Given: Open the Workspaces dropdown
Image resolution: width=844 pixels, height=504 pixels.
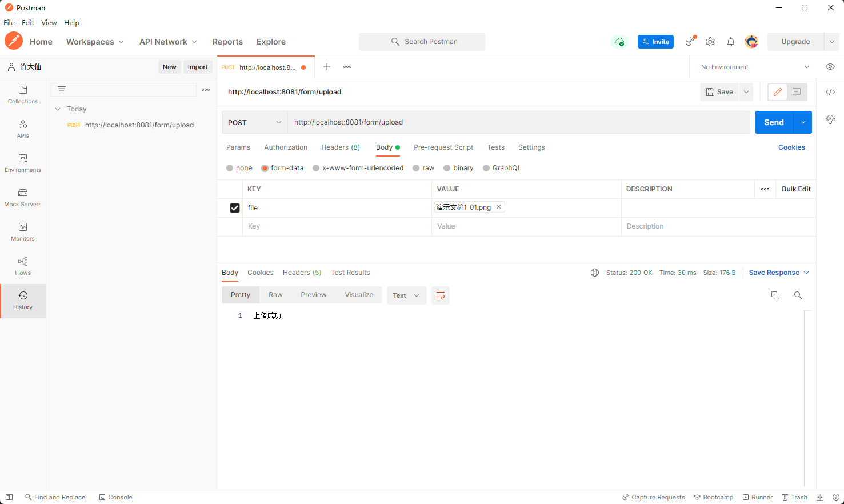Looking at the screenshot, I should [95, 42].
